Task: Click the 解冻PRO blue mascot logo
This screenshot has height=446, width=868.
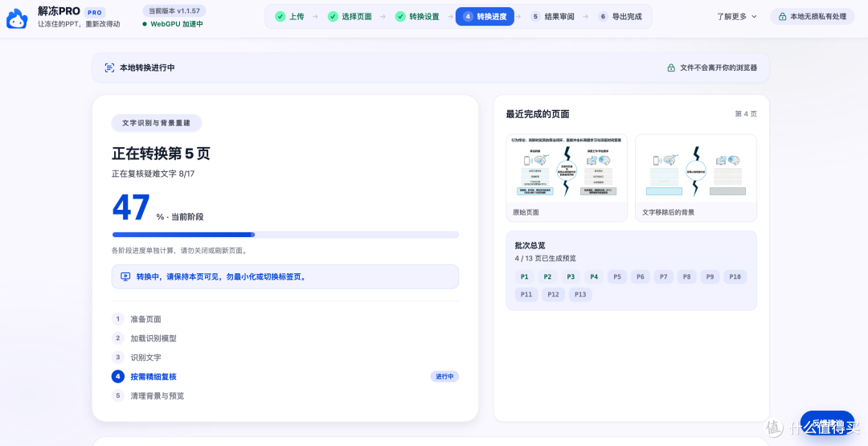Action: tap(17, 18)
